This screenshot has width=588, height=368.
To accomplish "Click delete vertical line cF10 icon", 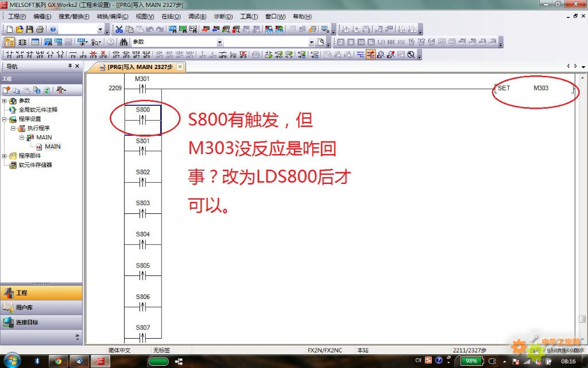I will tap(103, 55).
